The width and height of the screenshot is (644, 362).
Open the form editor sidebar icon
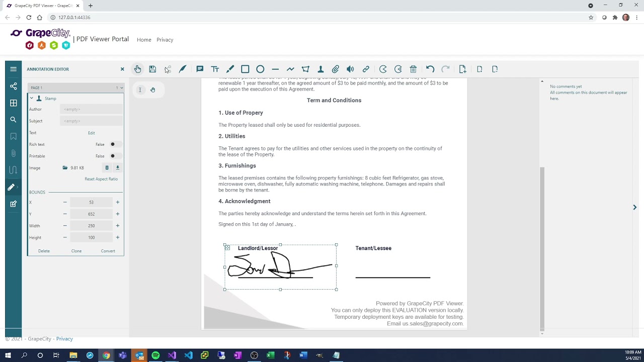tap(14, 204)
